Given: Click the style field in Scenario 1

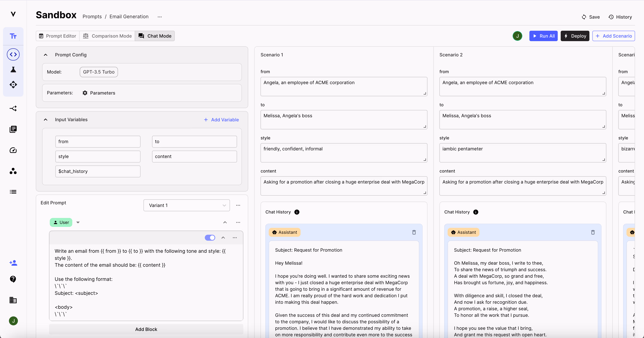Looking at the screenshot, I should click(x=343, y=152).
